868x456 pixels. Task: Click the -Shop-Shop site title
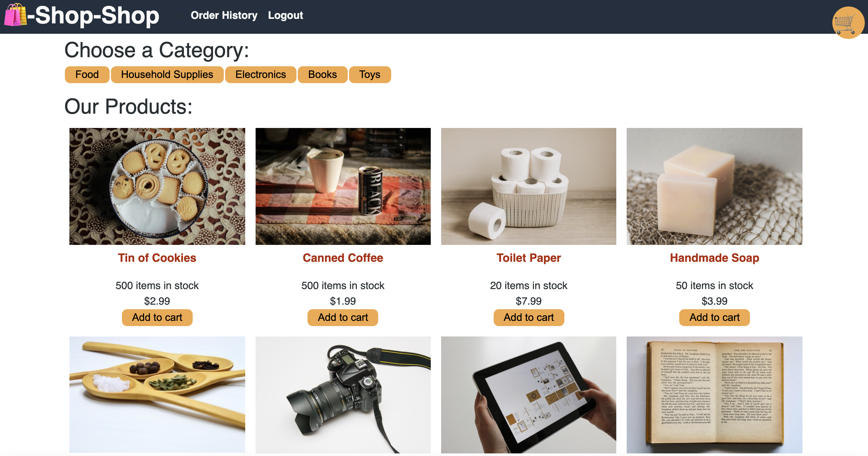pos(93,16)
